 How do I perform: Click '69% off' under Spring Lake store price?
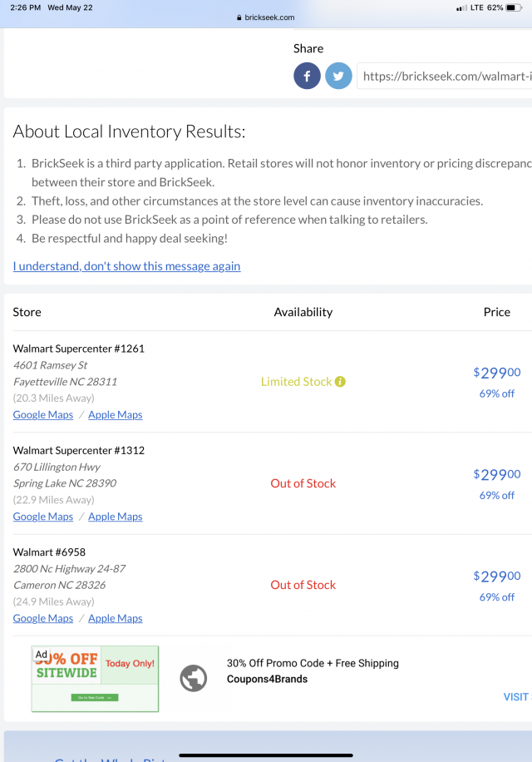[496, 495]
